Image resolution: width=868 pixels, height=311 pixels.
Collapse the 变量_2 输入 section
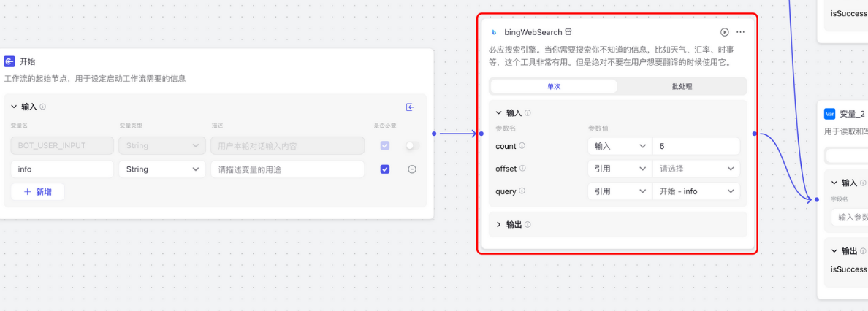(835, 183)
